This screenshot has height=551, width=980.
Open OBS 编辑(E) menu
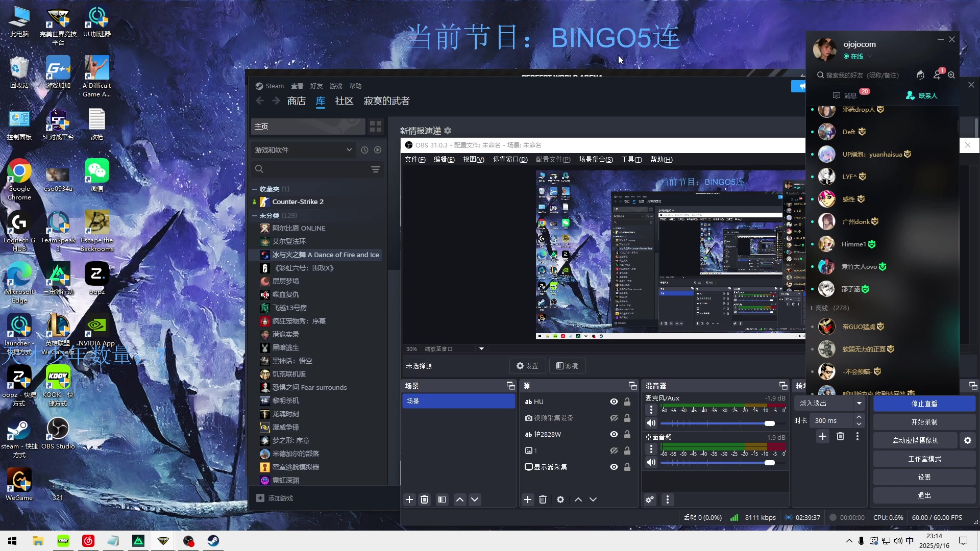coord(444,159)
